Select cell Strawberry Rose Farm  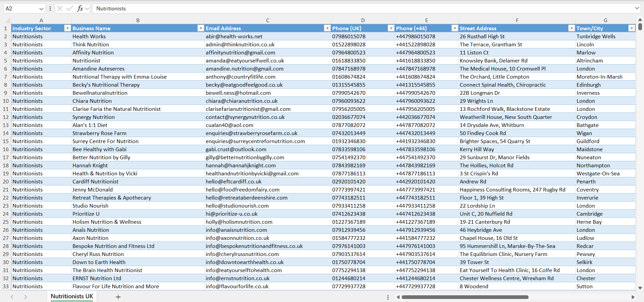[x=138, y=133]
